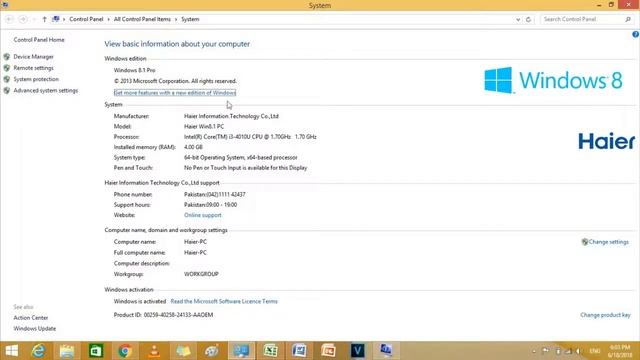Click Change product key
This screenshot has width=640, height=360.
[605, 315]
